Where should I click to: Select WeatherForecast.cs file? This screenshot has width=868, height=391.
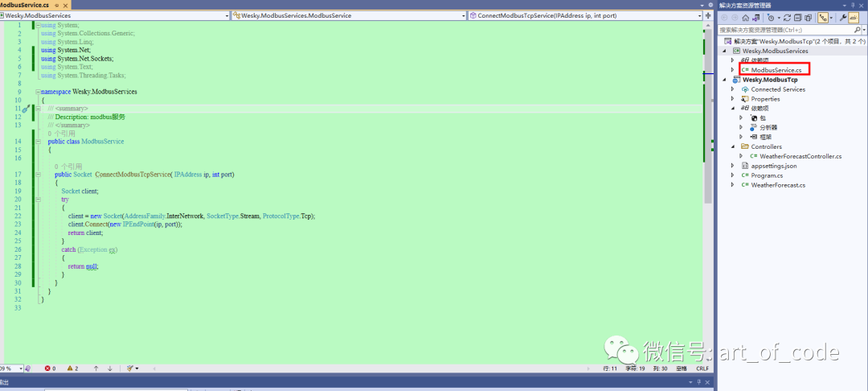[x=778, y=185]
